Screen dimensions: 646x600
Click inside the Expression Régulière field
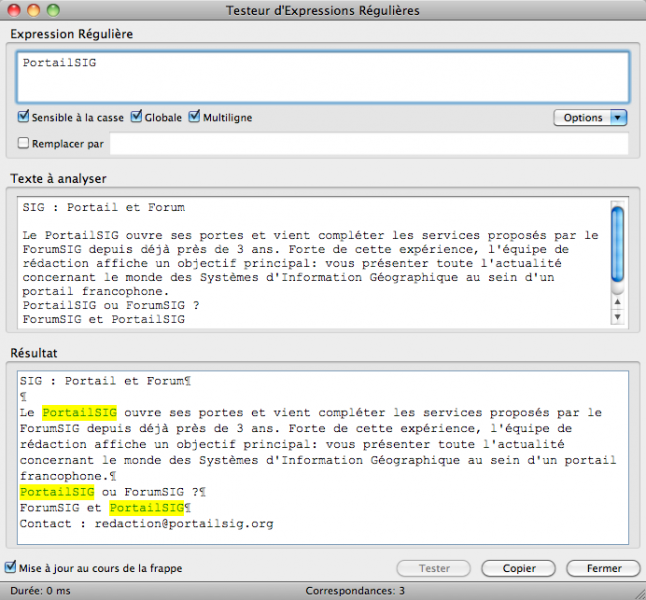(322, 77)
